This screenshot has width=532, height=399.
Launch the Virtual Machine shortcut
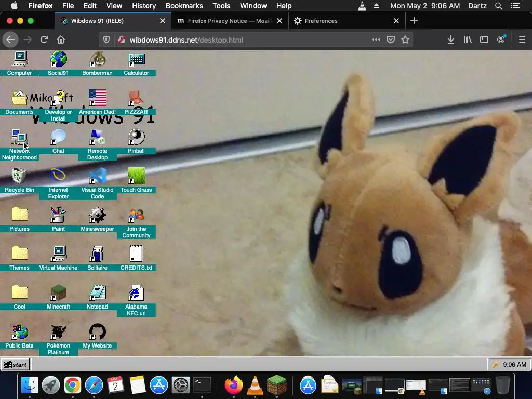pyautogui.click(x=58, y=258)
